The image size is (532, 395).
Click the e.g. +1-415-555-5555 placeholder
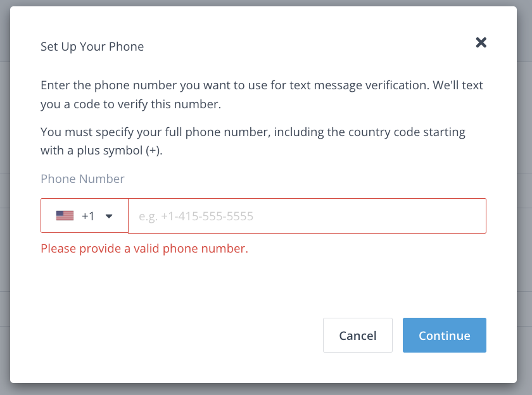tap(196, 216)
